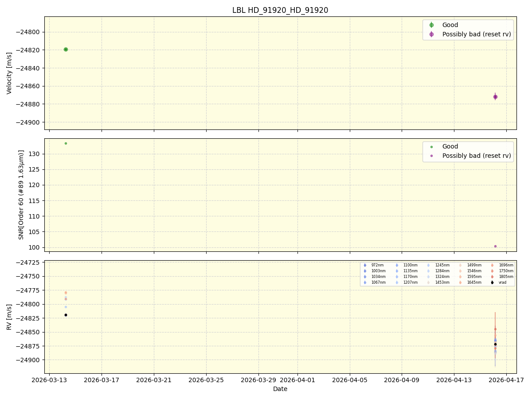Select the 1100nm legend label
The height and width of the screenshot is (399, 532).
[410, 265]
